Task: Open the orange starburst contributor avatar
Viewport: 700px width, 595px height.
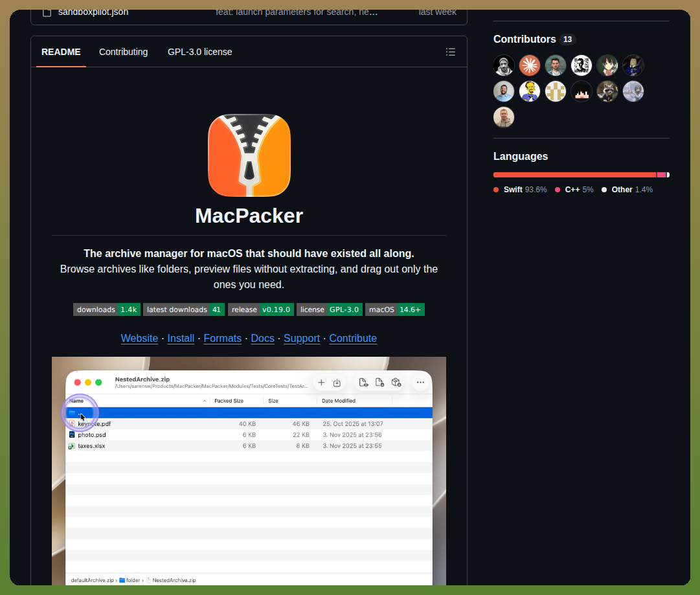Action: [x=530, y=65]
